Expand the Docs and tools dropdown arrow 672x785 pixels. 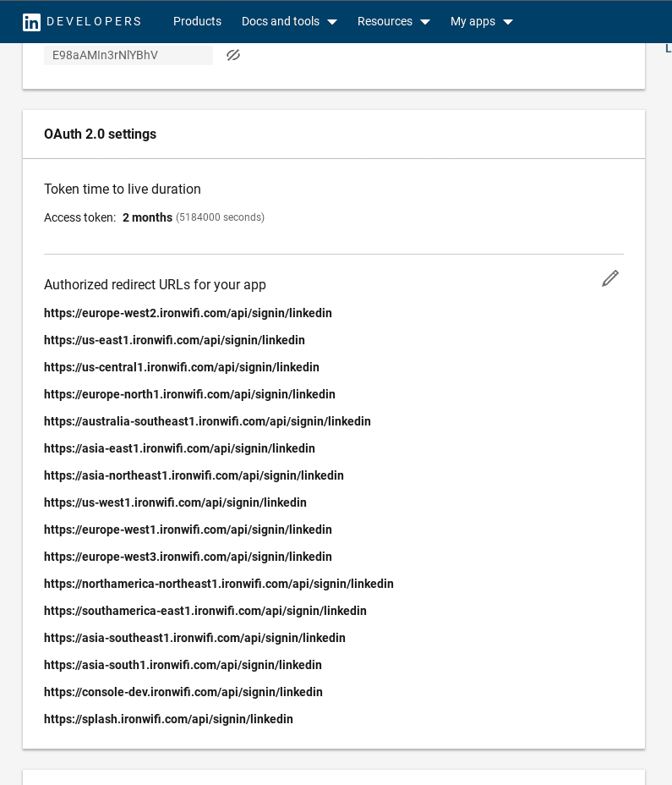tap(331, 22)
